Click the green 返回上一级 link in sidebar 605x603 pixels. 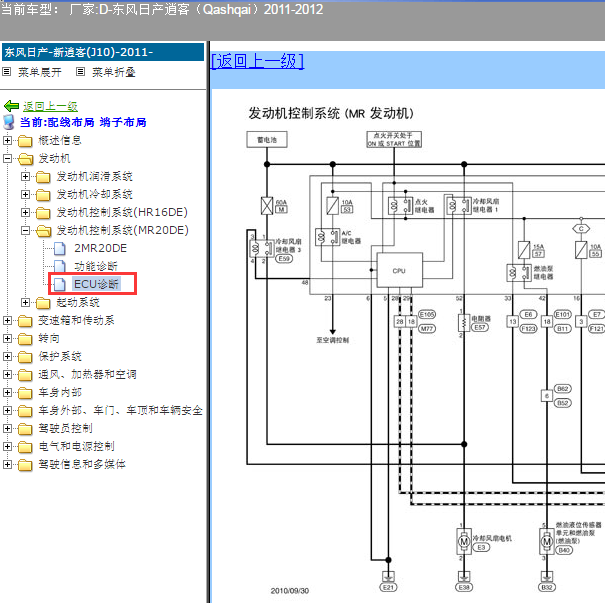coord(50,106)
